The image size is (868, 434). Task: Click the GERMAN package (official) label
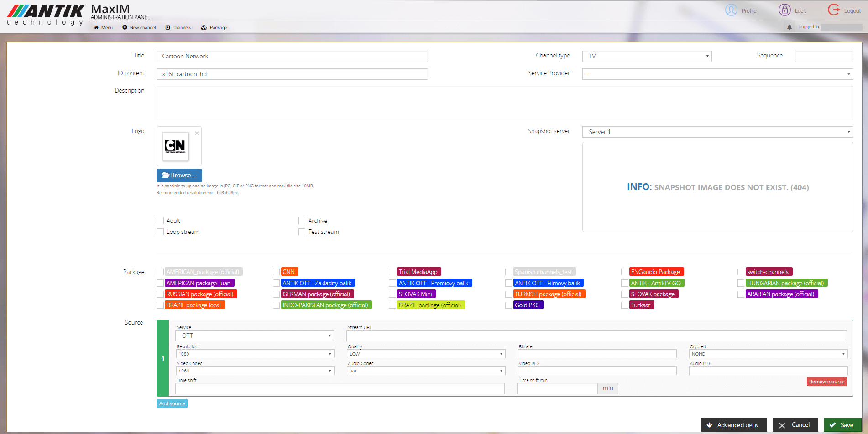coord(317,294)
